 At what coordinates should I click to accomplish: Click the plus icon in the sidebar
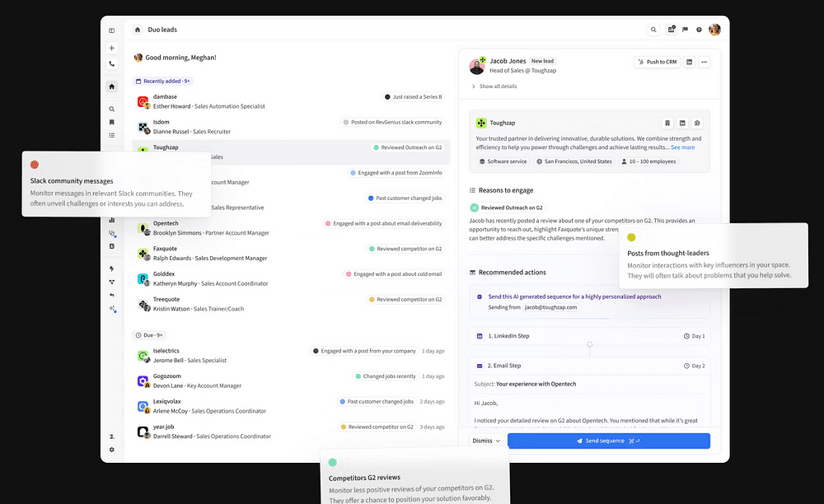[x=111, y=48]
